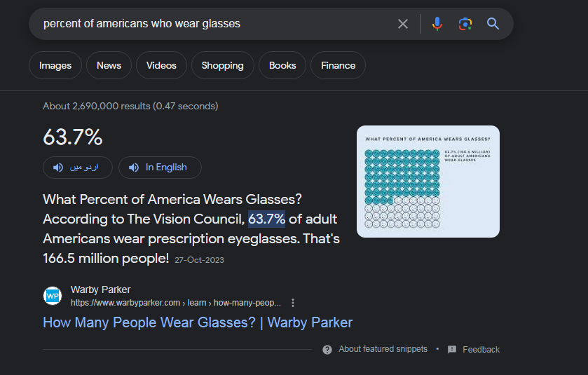Play the answer In English audio
The width and height of the screenshot is (588, 375).
coord(160,168)
